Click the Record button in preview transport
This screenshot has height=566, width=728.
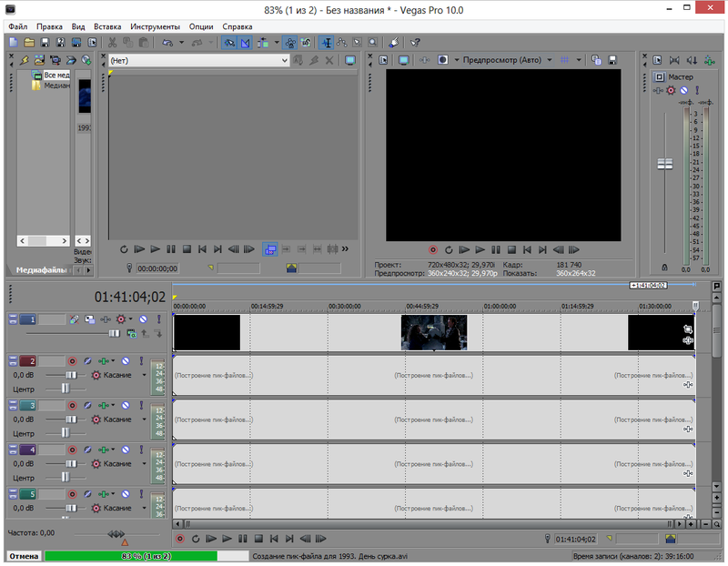click(x=433, y=249)
